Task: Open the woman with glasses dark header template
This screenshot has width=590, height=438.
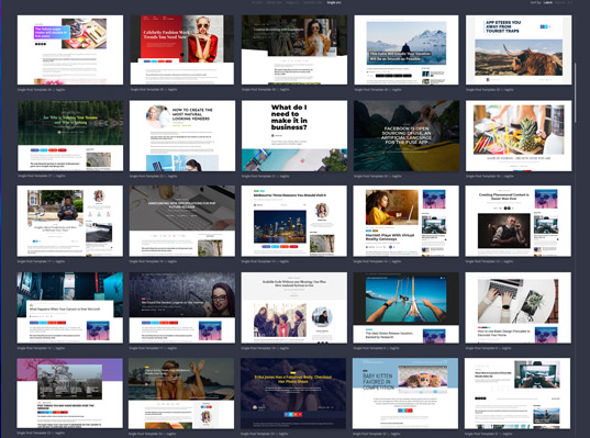Action: pyautogui.click(x=182, y=307)
